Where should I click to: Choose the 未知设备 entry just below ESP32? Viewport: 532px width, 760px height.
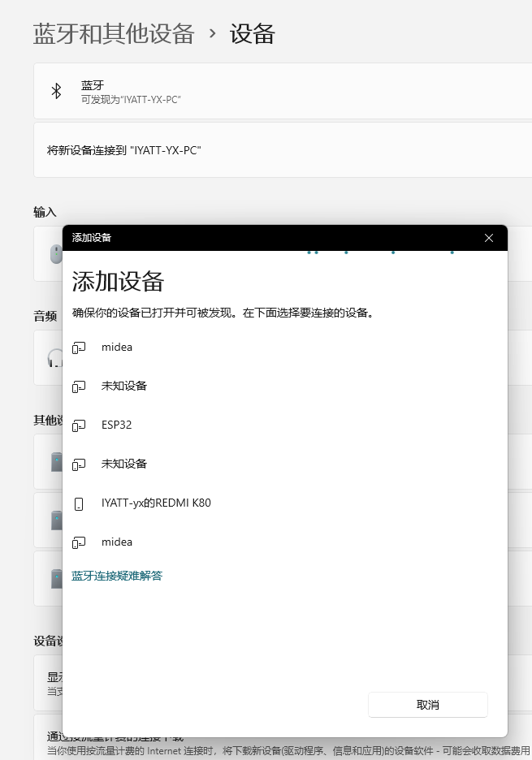click(285, 464)
